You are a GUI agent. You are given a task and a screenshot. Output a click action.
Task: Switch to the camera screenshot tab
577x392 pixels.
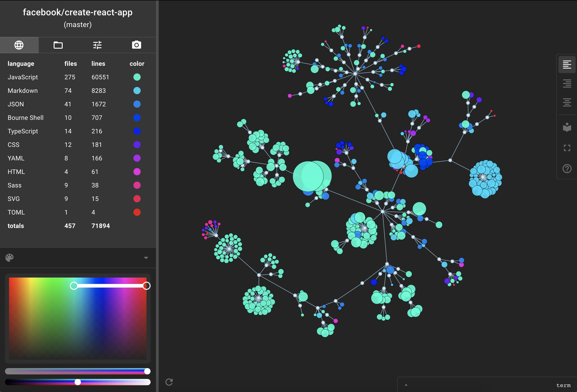click(136, 45)
